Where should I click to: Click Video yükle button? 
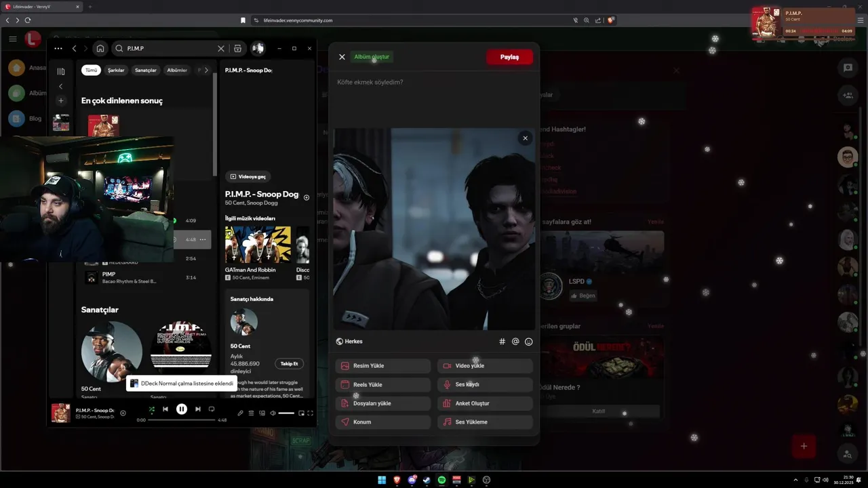(x=485, y=366)
